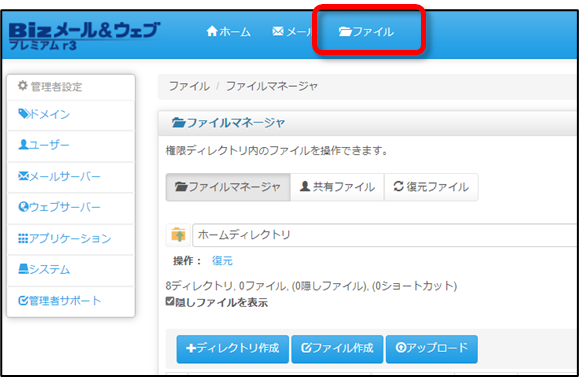Viewport: 579px width, 377px height.
Task: Click the ファイル作成 button
Action: (338, 349)
